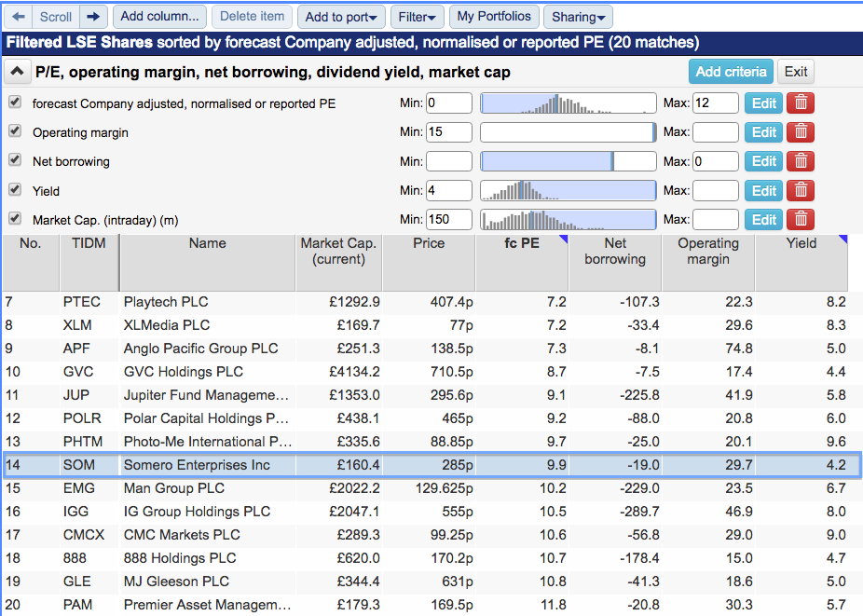
Task: Select the MJ Gleeson PLC row
Action: click(431, 582)
